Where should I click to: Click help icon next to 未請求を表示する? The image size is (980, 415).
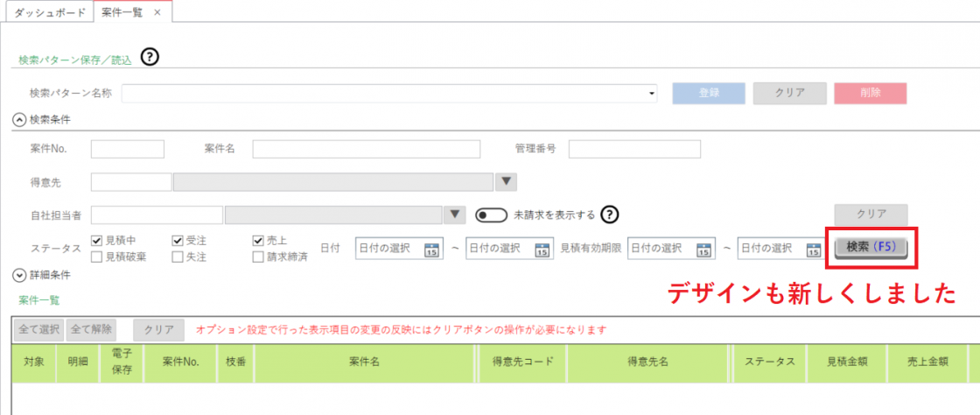(x=610, y=215)
